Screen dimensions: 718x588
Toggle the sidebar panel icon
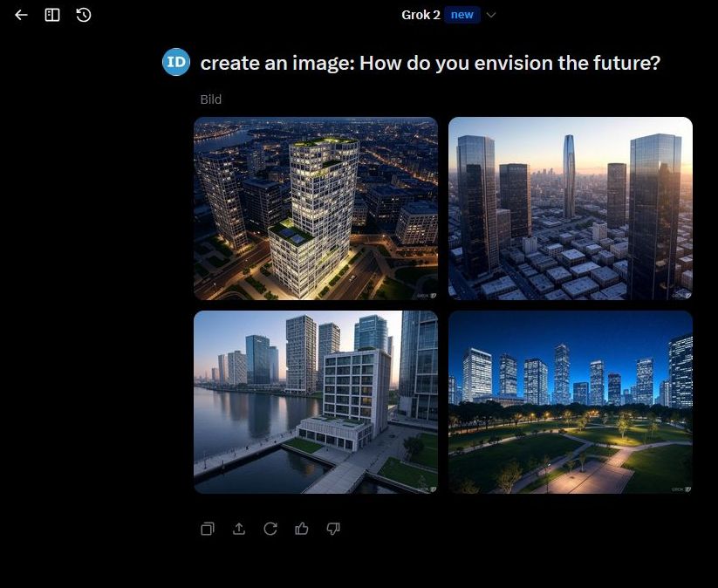click(52, 15)
